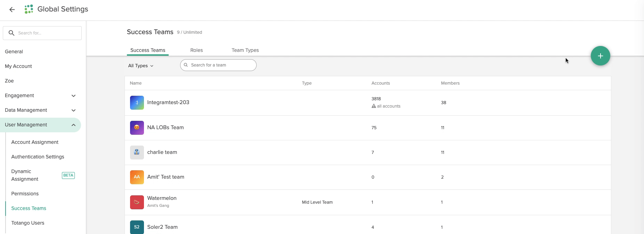
Task: Click the charlie team avatar icon
Action: pos(137,153)
